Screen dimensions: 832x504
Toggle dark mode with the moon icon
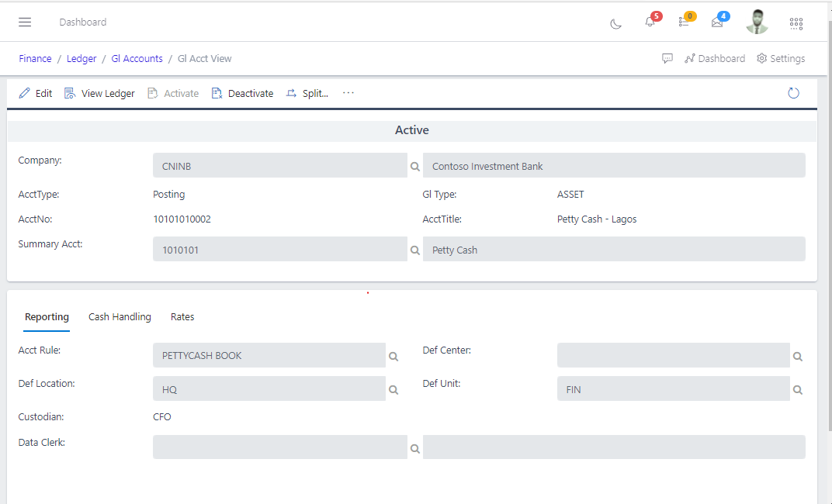click(615, 24)
